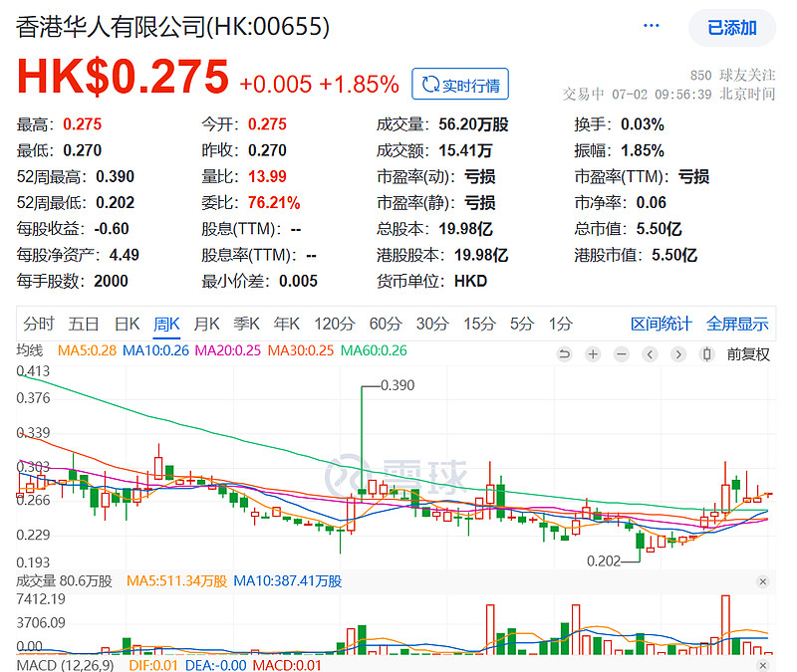Click the 货币单位 value HKD
The width and height of the screenshot is (797, 672).
click(470, 281)
